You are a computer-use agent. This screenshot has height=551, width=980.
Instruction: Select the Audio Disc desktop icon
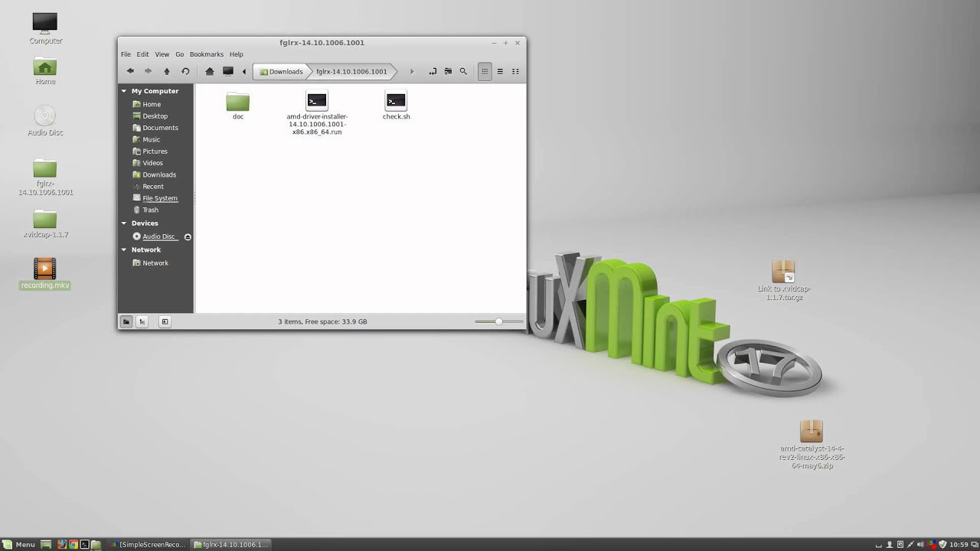[x=45, y=121]
